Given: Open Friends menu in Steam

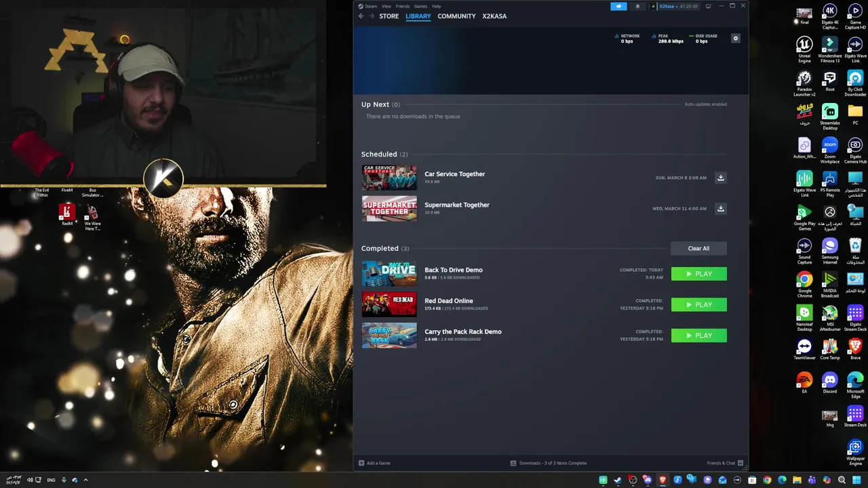Looking at the screenshot, I should tap(402, 6).
